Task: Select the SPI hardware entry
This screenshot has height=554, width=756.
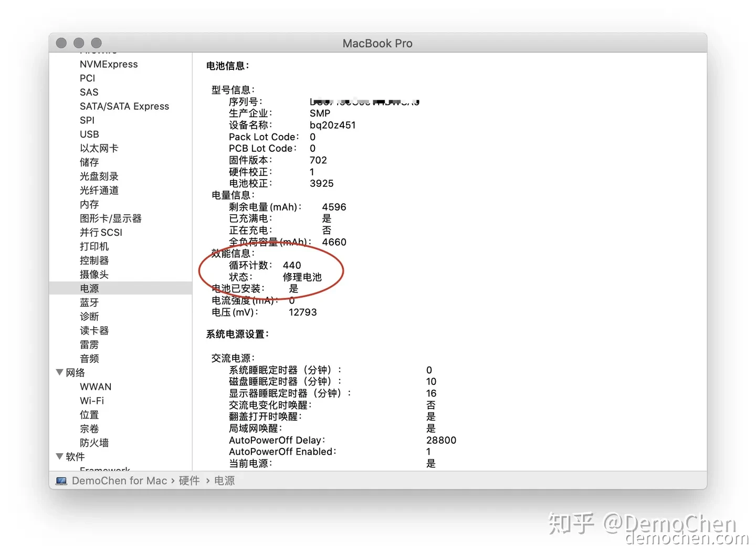Action: (x=87, y=120)
